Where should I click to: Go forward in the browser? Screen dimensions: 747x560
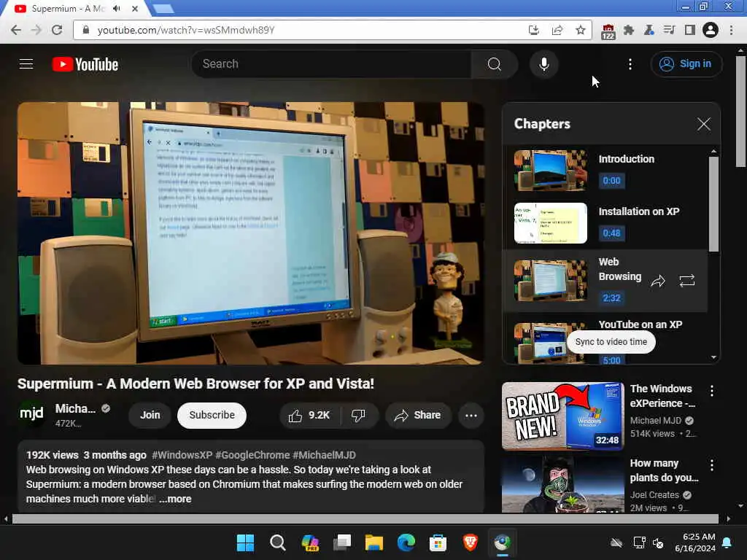36,30
